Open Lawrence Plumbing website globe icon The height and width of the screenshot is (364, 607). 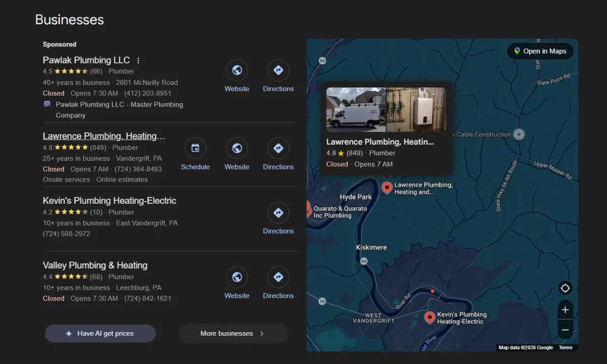pyautogui.click(x=237, y=148)
